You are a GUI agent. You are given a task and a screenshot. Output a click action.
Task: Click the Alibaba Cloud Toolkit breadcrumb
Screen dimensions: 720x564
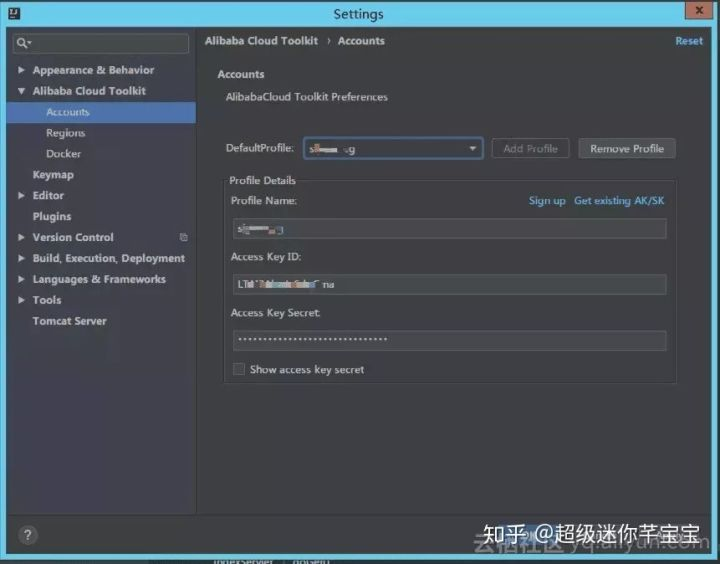point(261,41)
